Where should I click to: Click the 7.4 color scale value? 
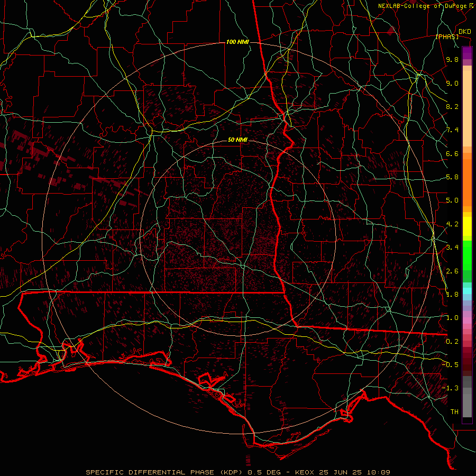pos(452,130)
